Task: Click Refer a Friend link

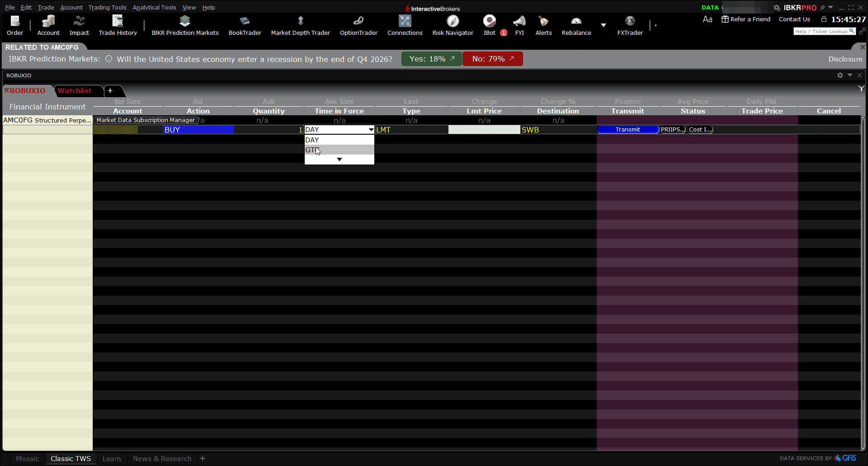Action: click(746, 19)
